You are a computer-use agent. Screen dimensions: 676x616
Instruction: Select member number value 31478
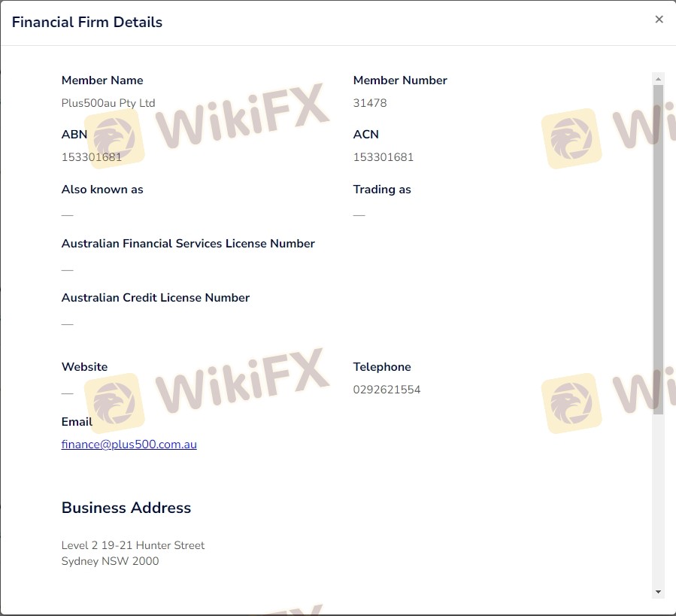click(x=370, y=103)
